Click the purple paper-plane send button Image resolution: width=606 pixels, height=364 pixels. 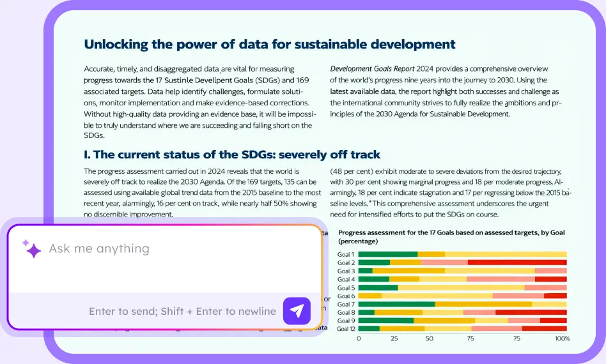click(x=296, y=311)
